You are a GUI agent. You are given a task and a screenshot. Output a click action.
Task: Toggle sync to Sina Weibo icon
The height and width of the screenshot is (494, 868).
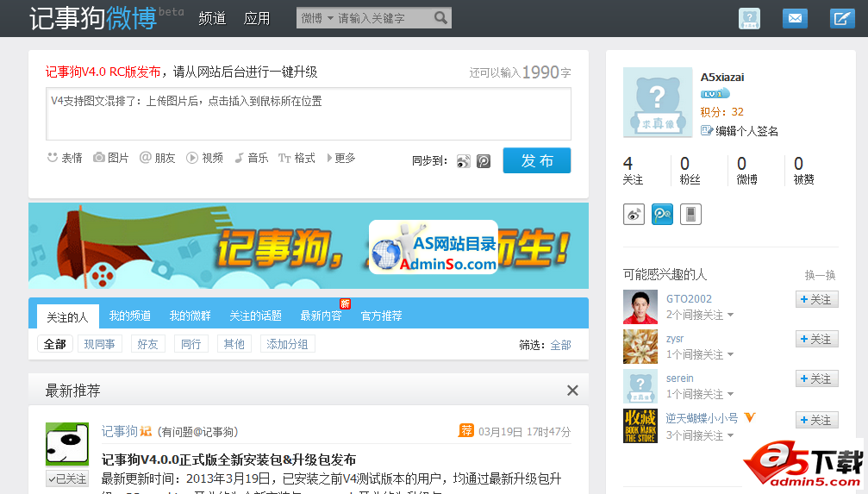[464, 161]
